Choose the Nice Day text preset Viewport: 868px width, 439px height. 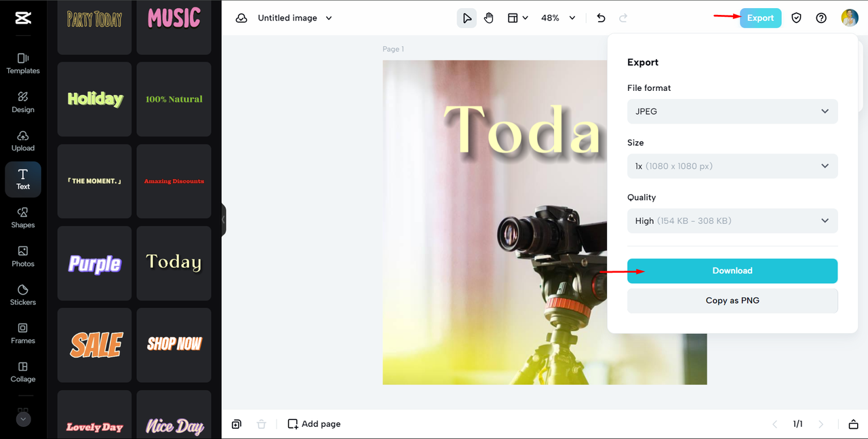[x=174, y=415]
